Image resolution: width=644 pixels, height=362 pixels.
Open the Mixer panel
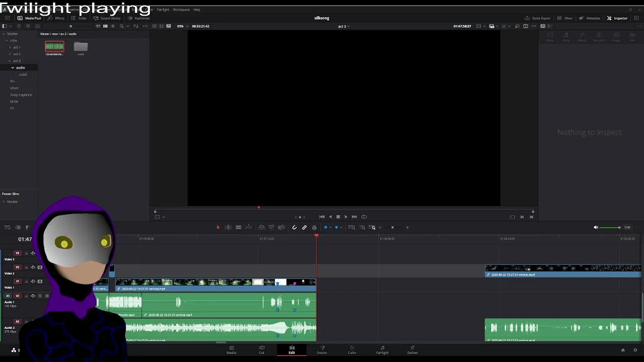565,18
